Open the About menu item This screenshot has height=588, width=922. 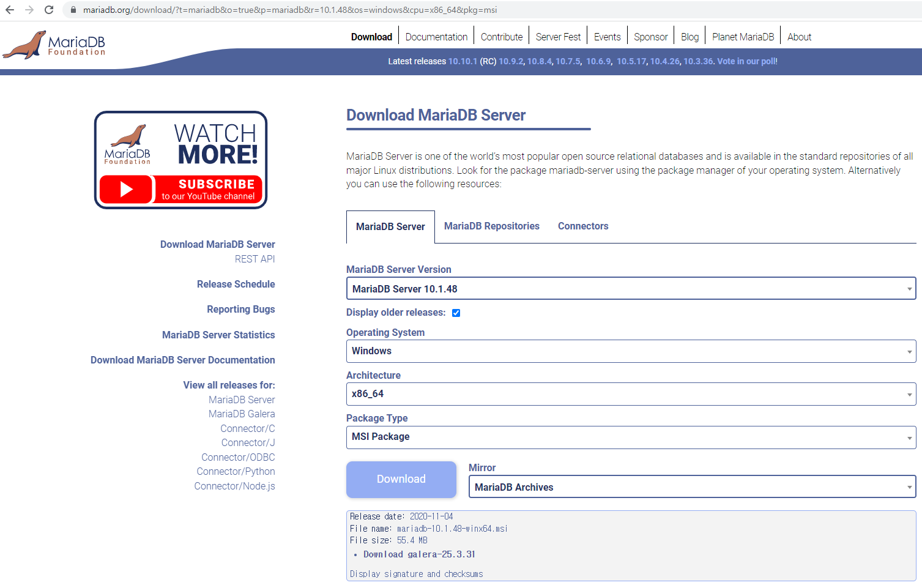799,37
